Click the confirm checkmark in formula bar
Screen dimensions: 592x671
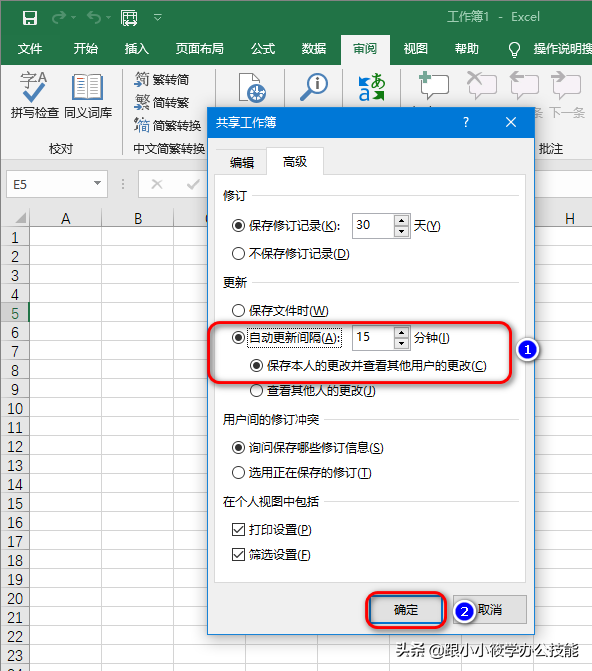pyautogui.click(x=193, y=184)
